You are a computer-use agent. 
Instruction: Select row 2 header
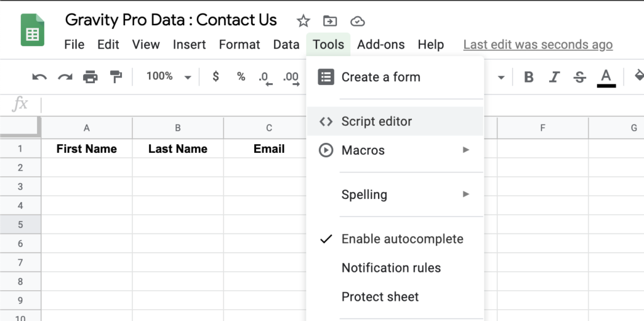(x=20, y=167)
